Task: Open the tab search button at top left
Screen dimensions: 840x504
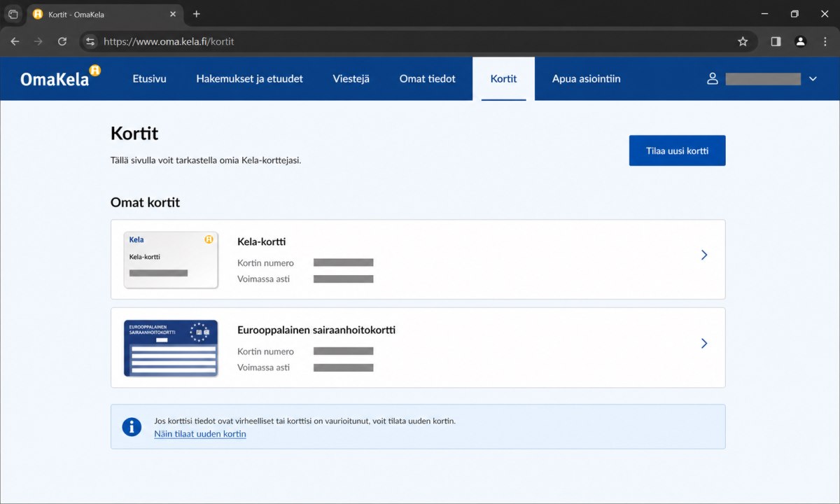Action: 13,14
